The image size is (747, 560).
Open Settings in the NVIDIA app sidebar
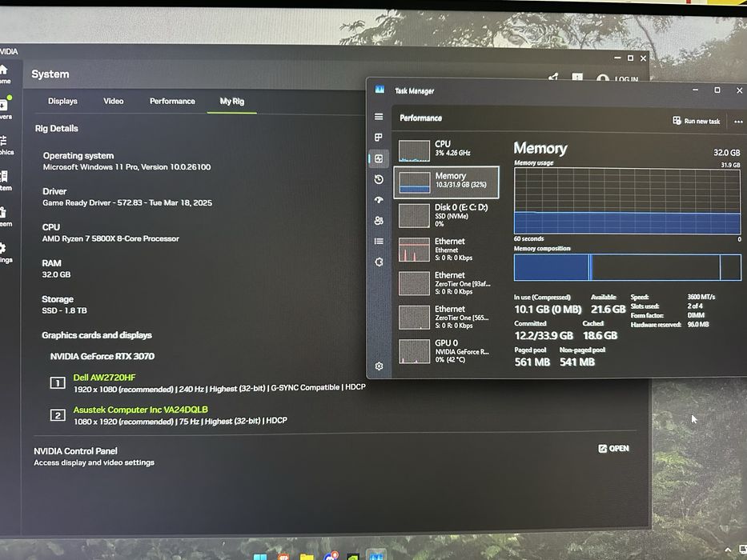pos(5,252)
